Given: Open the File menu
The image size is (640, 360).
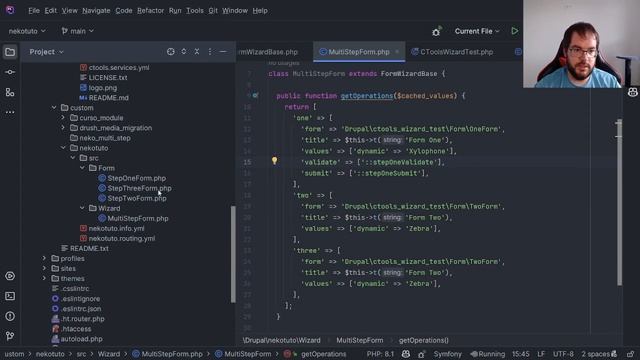Looking at the screenshot, I should pyautogui.click(x=34, y=11).
